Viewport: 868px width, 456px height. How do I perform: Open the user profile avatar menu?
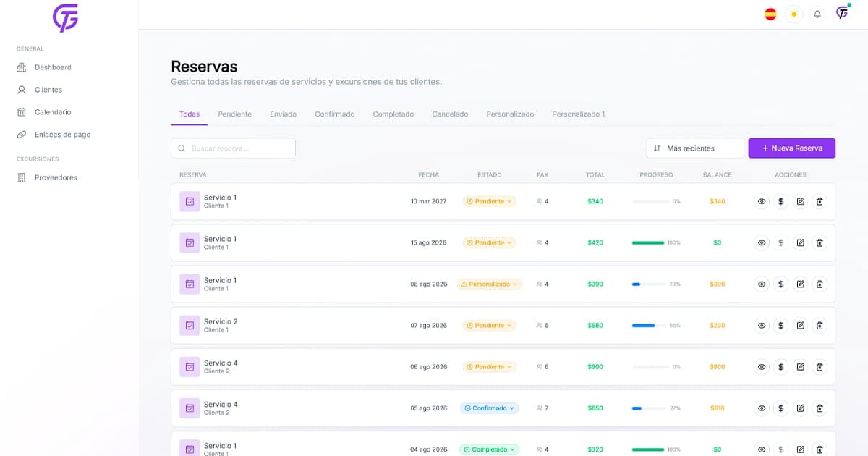point(843,13)
